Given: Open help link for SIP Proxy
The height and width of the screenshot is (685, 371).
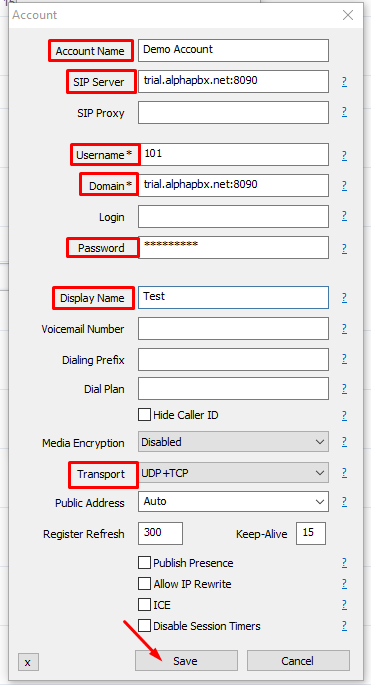Looking at the screenshot, I should 344,112.
